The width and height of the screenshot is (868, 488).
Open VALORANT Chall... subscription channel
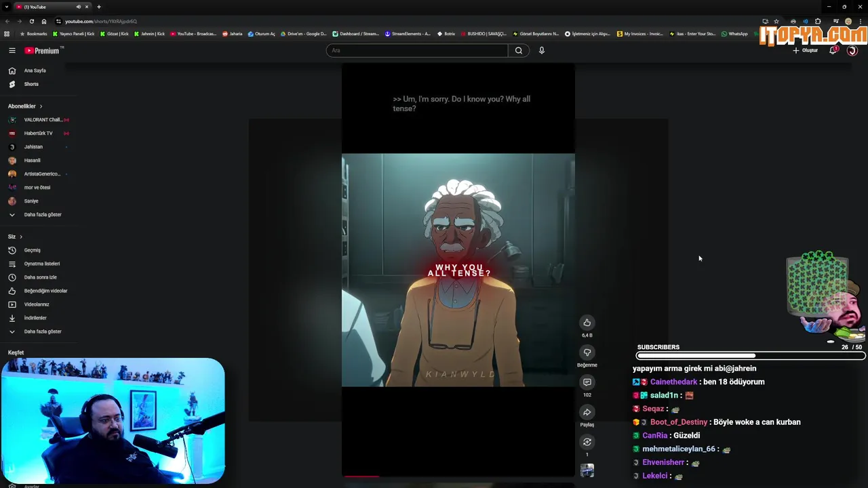click(39, 120)
